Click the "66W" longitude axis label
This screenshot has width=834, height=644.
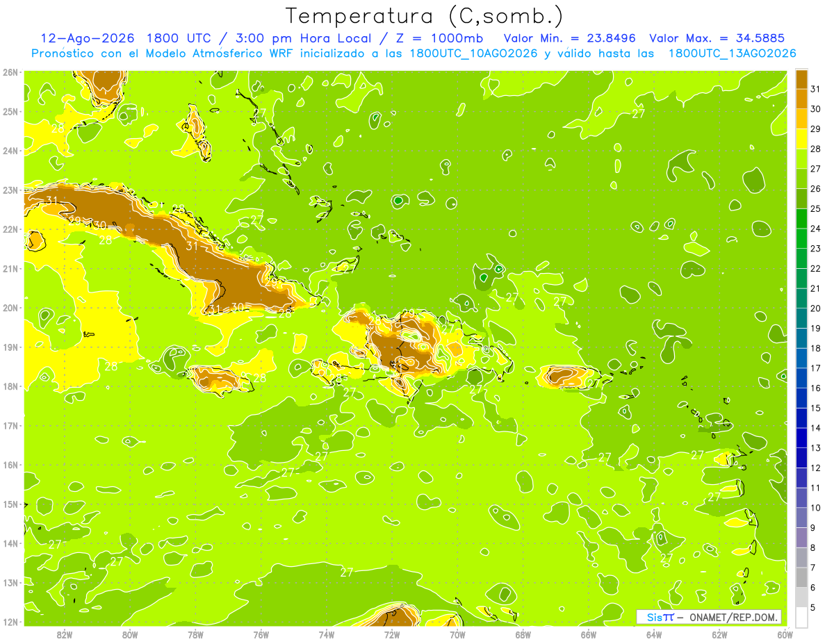pyautogui.click(x=588, y=634)
